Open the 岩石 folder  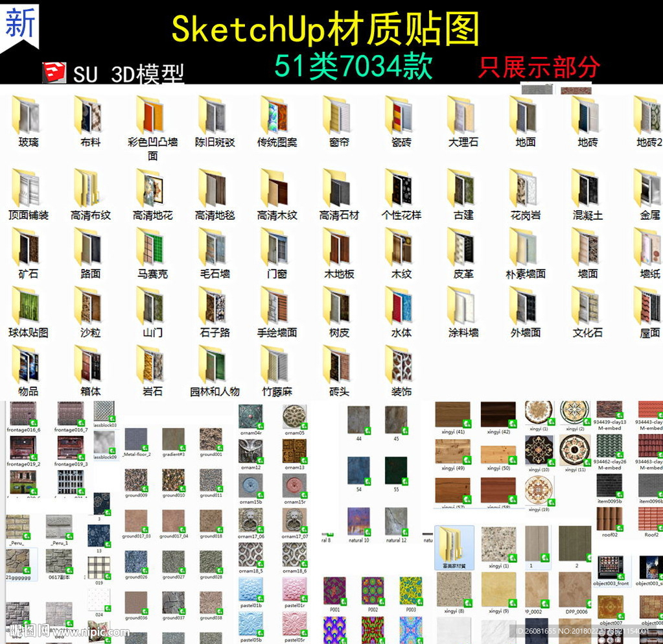tap(152, 364)
